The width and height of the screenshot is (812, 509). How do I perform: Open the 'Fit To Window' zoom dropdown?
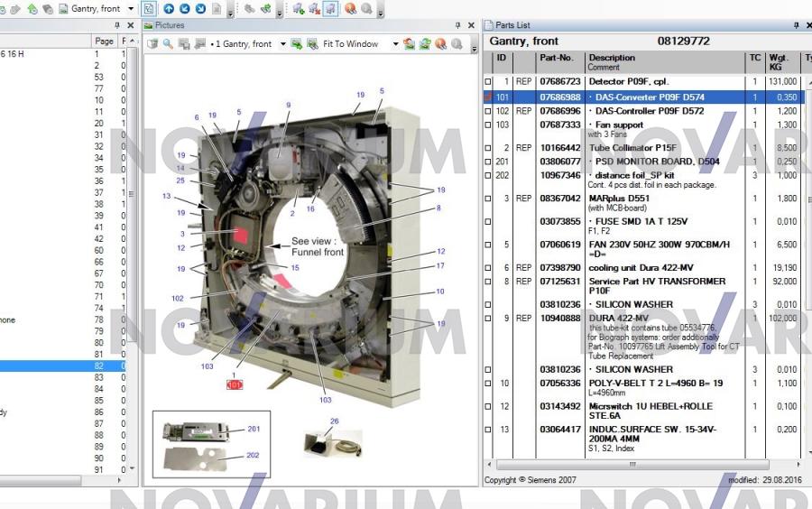pos(394,43)
